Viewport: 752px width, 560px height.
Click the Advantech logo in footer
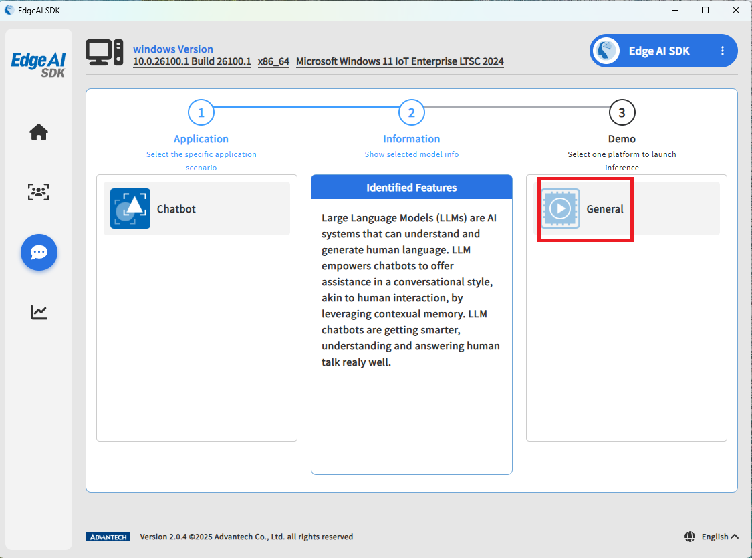[x=108, y=537]
